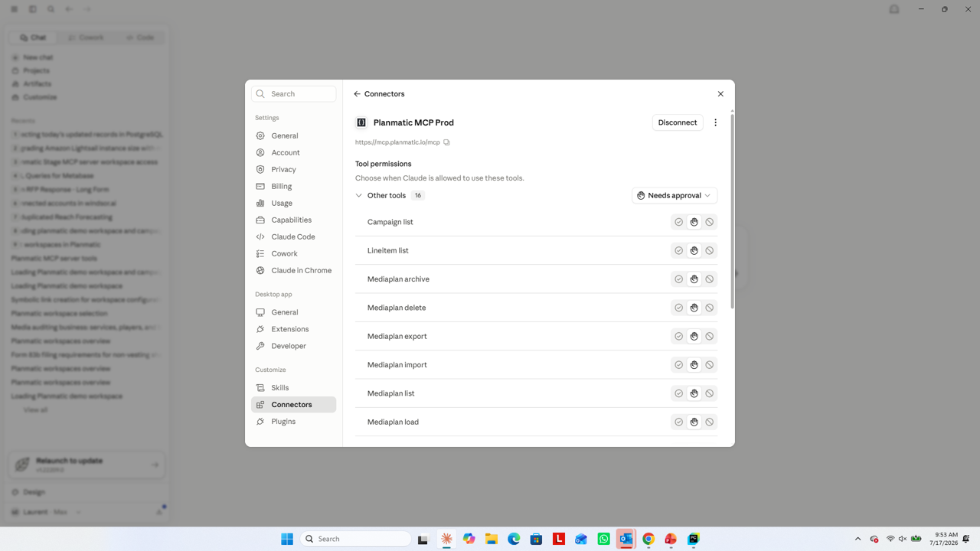Set Campaign list to always allow
Image resolution: width=980 pixels, height=551 pixels.
pos(679,222)
